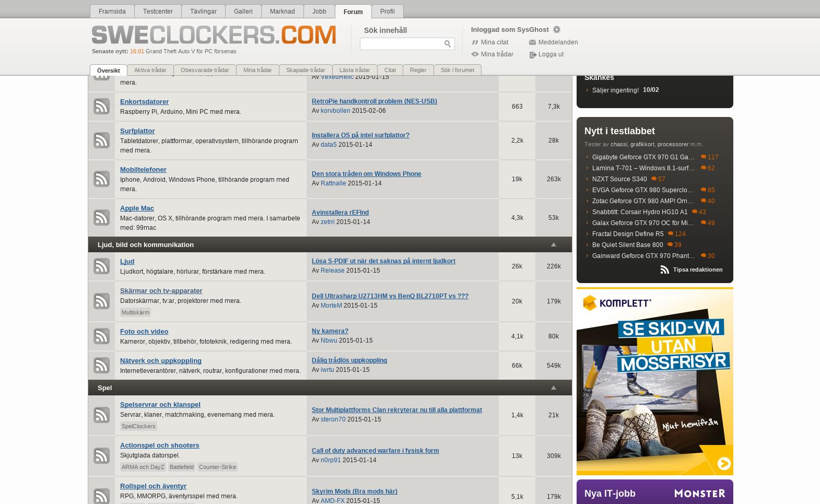Click the Komplett ad arrow button
Viewport: 820px width, 504px height.
724,463
